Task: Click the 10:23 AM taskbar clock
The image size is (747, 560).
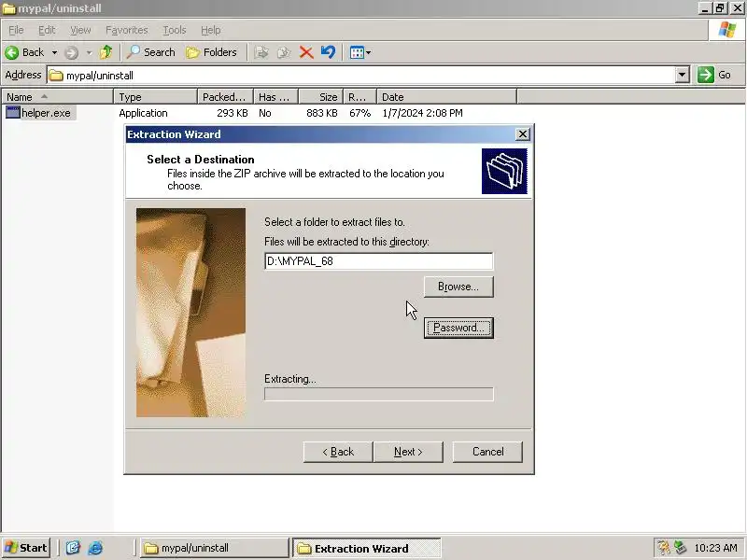Action: pos(715,548)
